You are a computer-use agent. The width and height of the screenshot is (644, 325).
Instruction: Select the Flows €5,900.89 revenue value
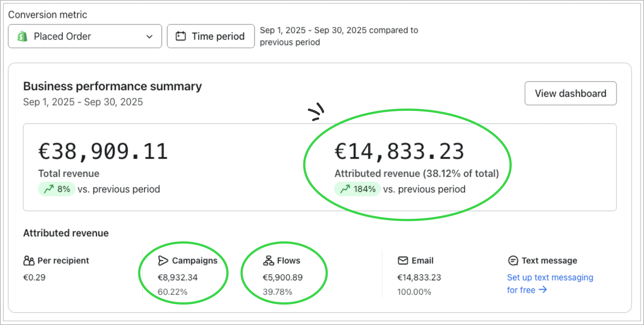[x=282, y=277]
